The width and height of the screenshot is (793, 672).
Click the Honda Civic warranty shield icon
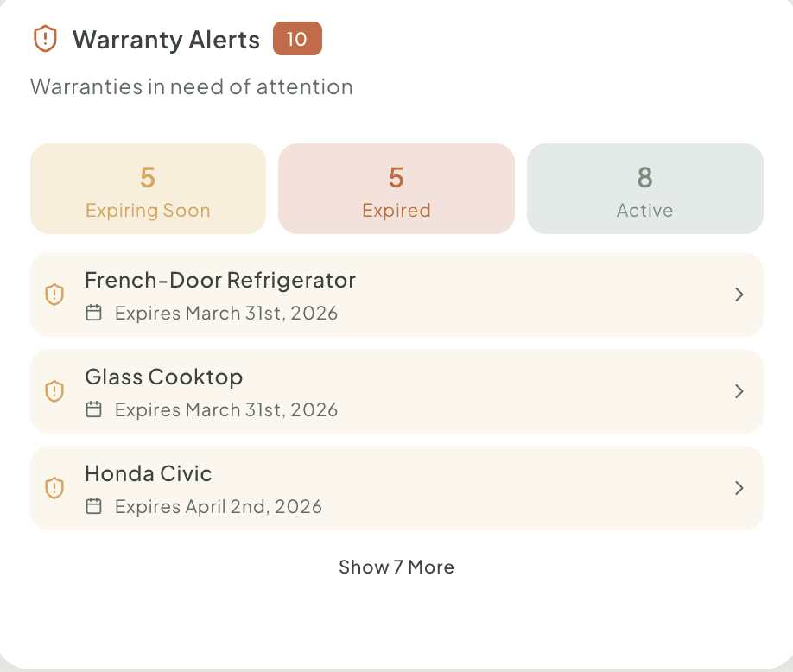pyautogui.click(x=54, y=488)
